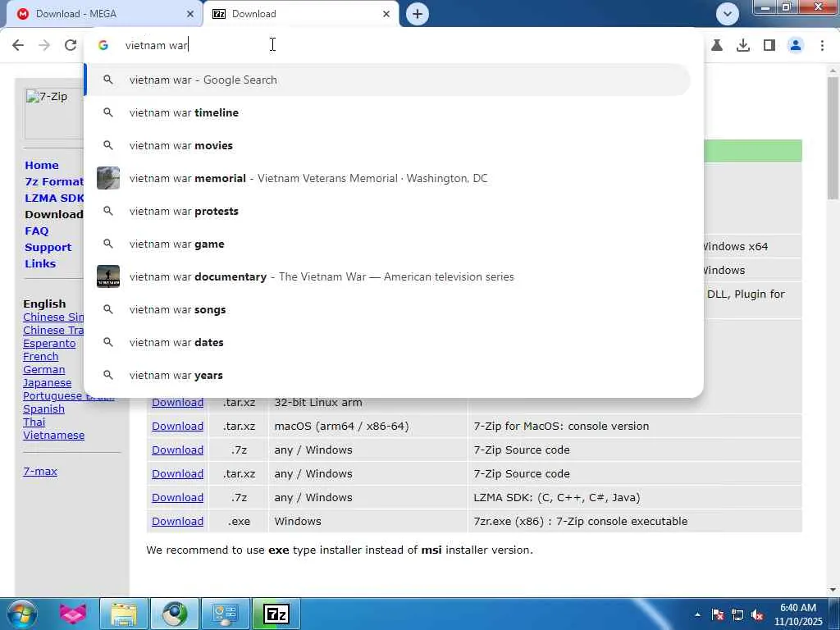Open Home link in 7-Zip sidebar

click(x=42, y=165)
